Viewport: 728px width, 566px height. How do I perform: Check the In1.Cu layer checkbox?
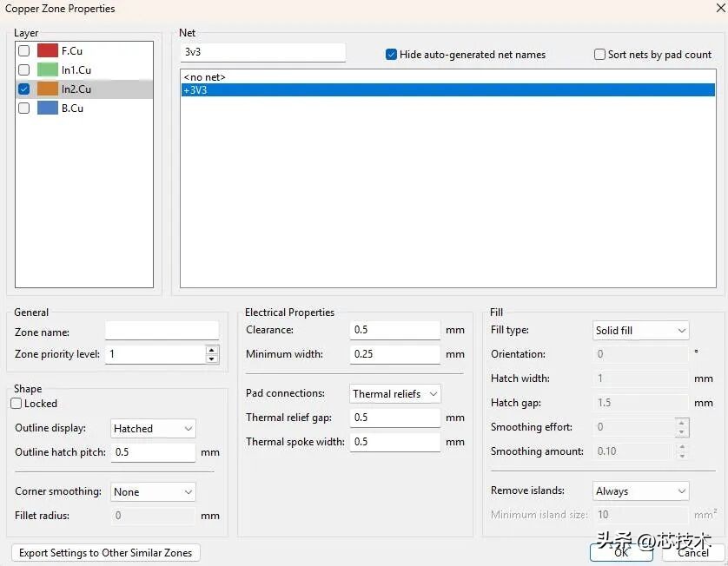23,70
